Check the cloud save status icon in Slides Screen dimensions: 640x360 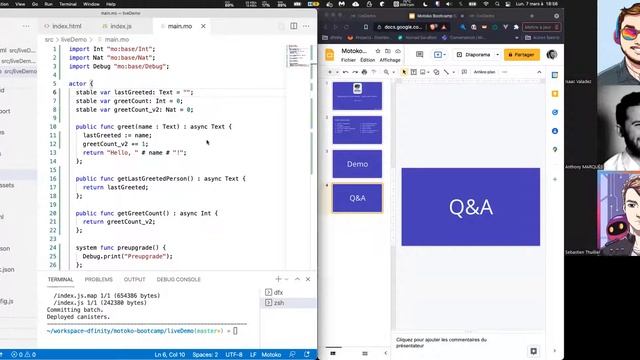pyautogui.click(x=398, y=51)
